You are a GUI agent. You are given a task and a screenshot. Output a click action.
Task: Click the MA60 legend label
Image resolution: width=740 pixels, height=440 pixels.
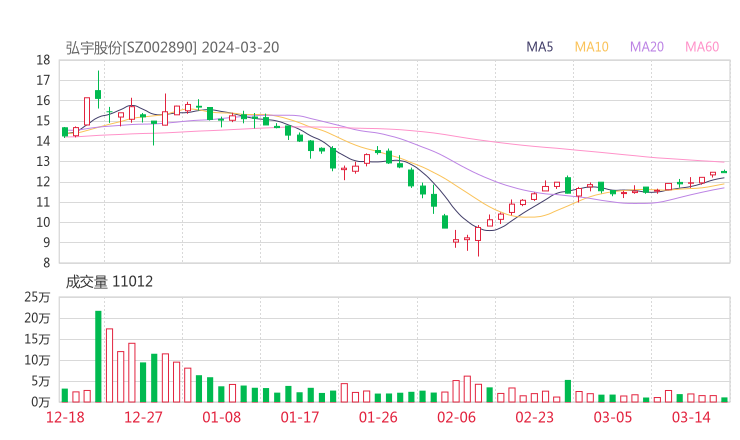click(702, 47)
